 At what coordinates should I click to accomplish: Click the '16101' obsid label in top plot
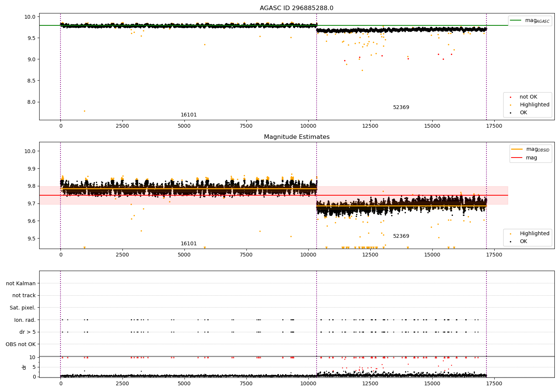pyautogui.click(x=189, y=115)
